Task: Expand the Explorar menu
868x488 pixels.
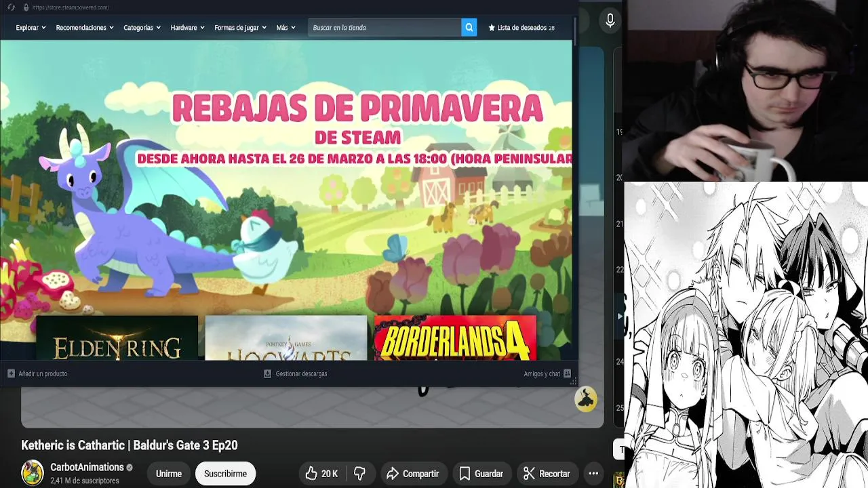Action: (x=31, y=28)
